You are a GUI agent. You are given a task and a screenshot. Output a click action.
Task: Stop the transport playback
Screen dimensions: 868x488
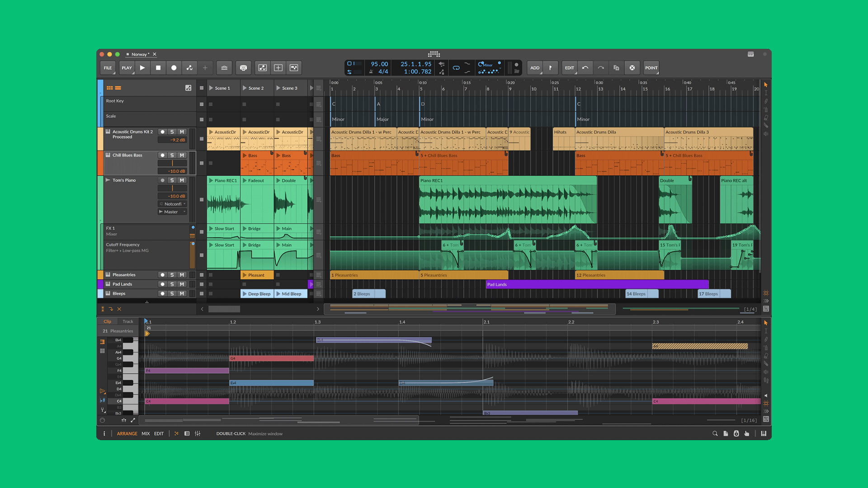click(x=158, y=68)
